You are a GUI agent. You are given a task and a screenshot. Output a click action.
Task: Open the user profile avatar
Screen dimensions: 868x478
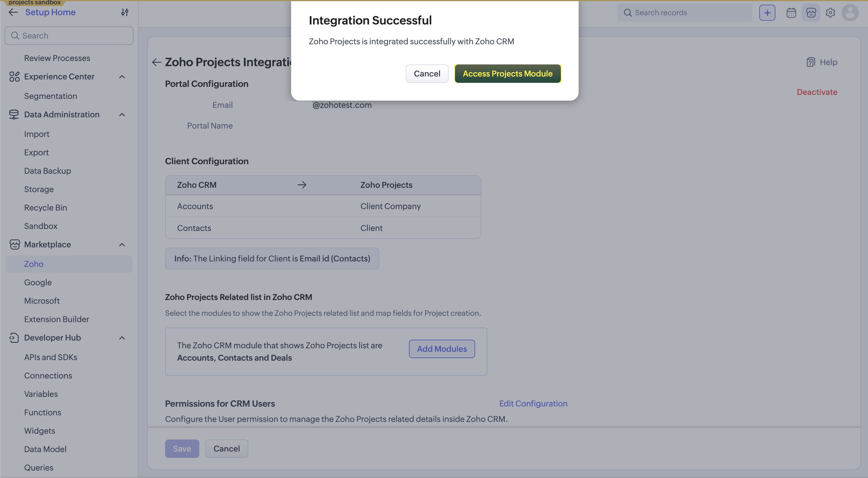850,13
